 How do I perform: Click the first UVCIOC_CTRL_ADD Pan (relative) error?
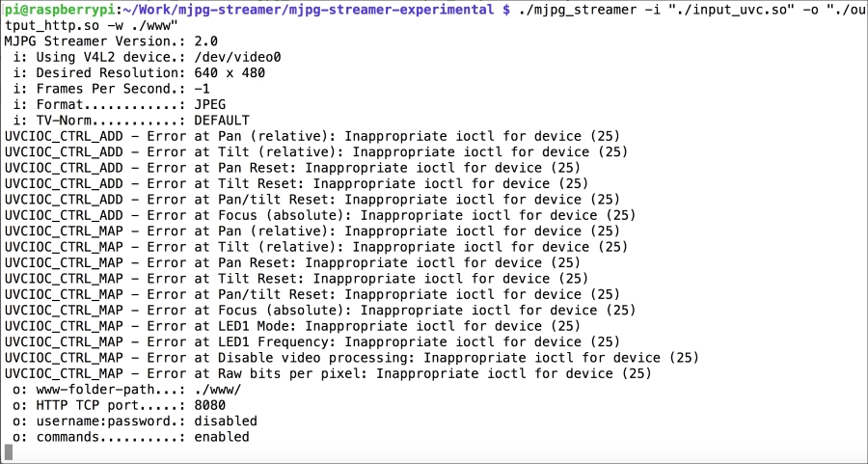click(312, 136)
